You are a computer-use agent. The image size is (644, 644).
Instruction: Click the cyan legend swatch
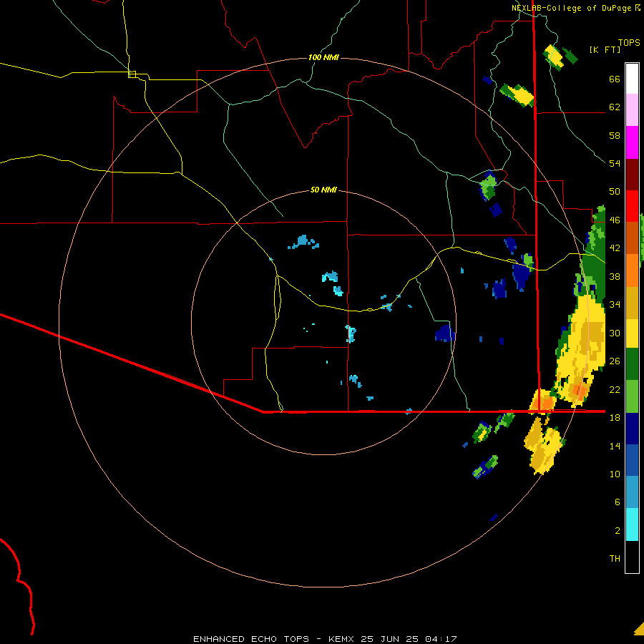[x=632, y=525]
